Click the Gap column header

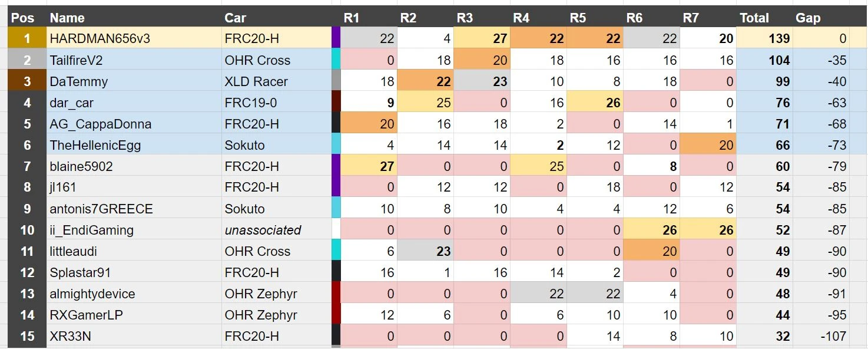click(820, 18)
